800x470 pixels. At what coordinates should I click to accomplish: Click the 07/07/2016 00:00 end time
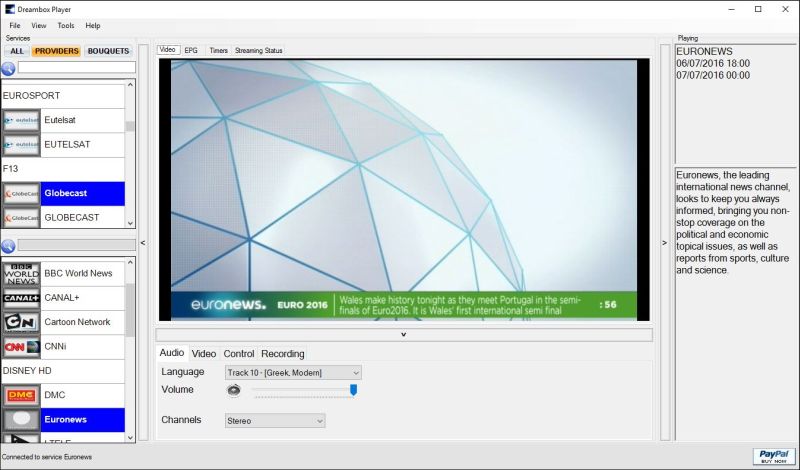tap(713, 76)
